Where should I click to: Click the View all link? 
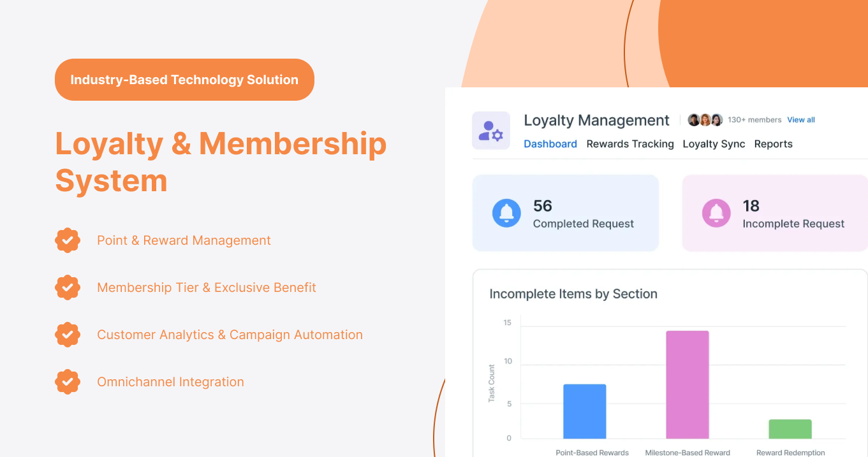click(x=800, y=119)
